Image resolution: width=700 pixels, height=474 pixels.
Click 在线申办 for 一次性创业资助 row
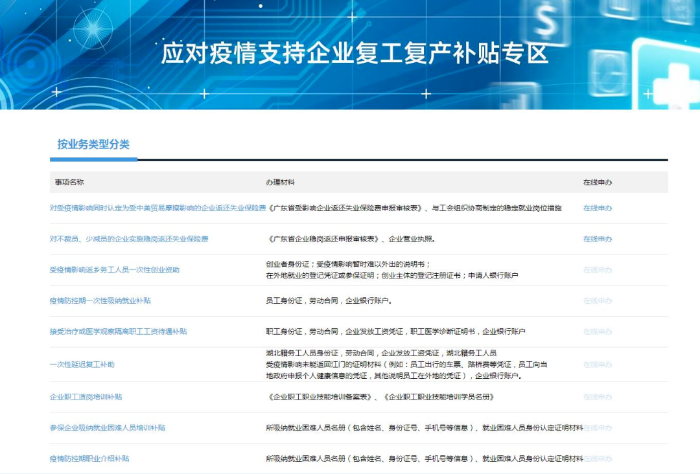pos(597,270)
